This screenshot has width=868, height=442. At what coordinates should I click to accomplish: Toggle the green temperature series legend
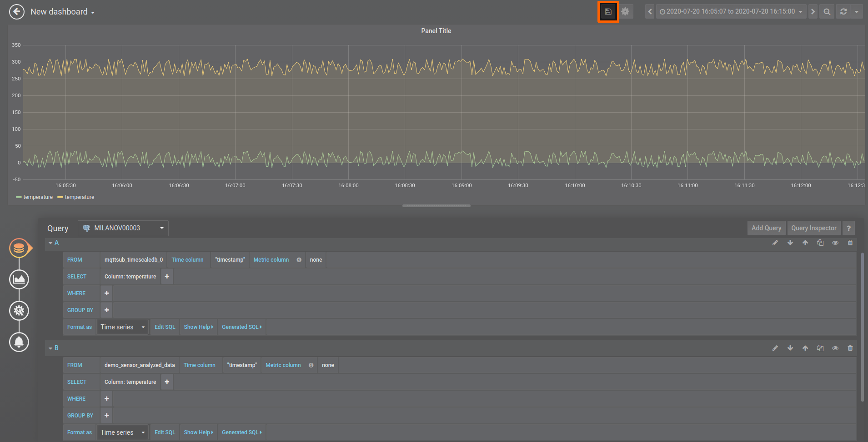[x=38, y=197]
